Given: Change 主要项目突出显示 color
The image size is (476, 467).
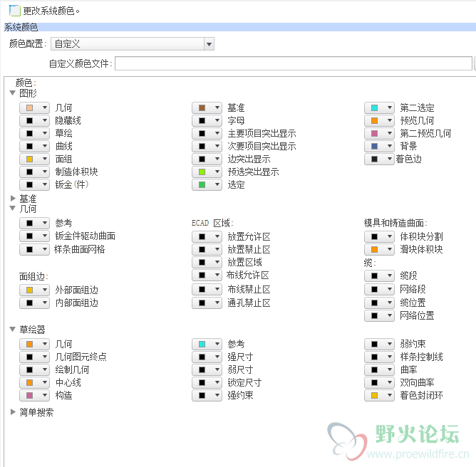Looking at the screenshot, I should 207,133.
